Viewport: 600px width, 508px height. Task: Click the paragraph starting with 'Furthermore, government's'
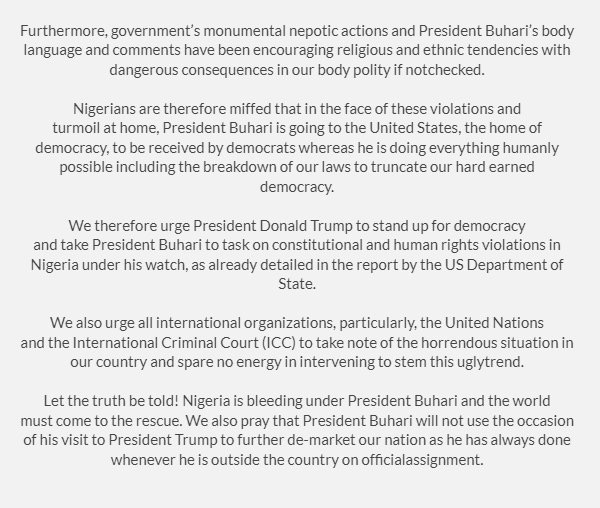(x=297, y=50)
